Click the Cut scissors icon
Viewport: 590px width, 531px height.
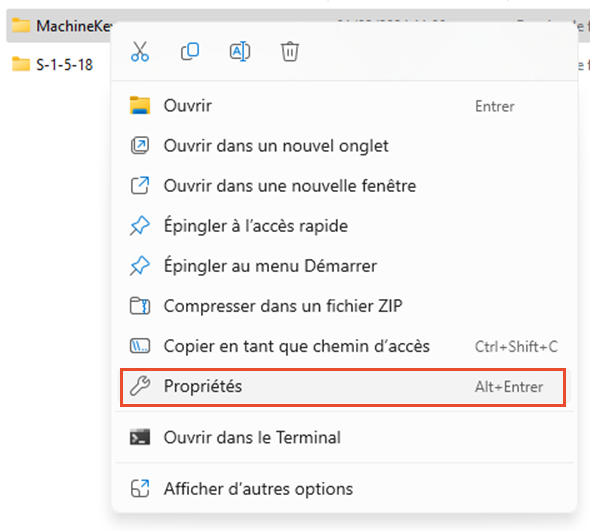140,51
